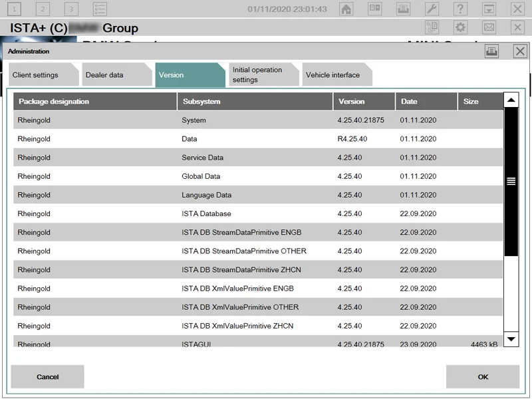
Task: Click the black scrollbar thumb
Action: [x=511, y=181]
